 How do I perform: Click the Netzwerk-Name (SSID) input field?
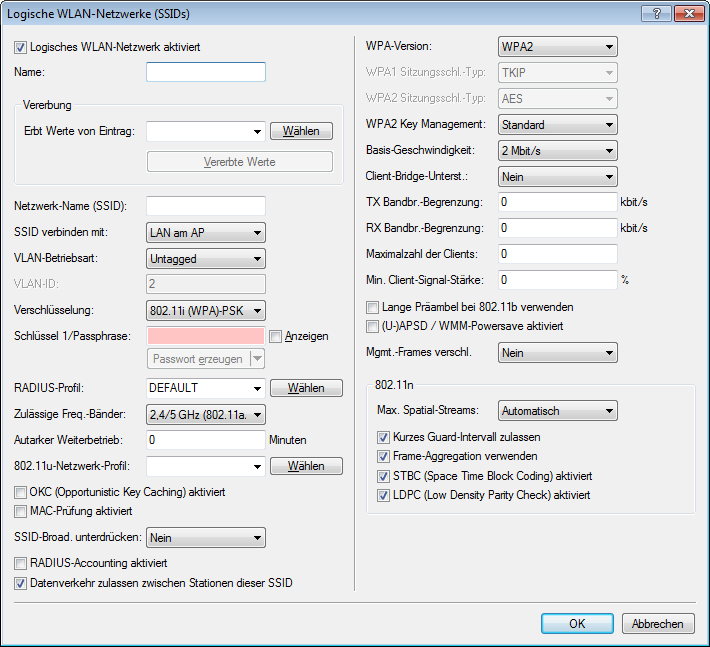205,206
